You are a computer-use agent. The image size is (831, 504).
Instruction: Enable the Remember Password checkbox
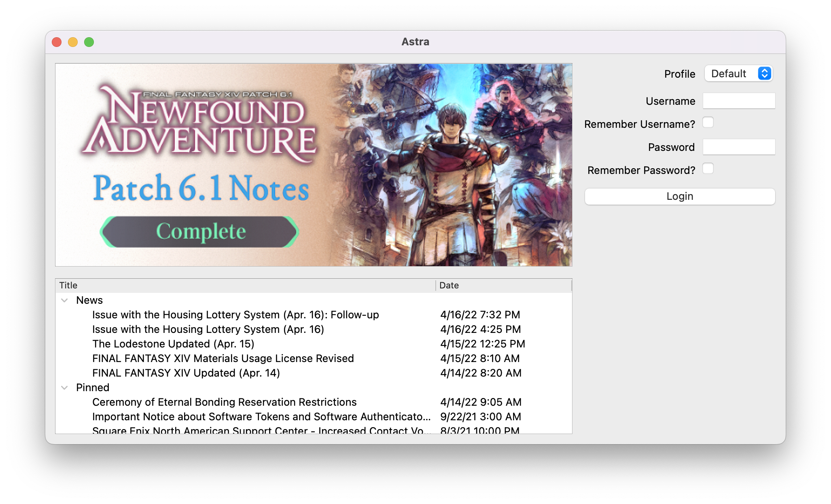pos(708,169)
